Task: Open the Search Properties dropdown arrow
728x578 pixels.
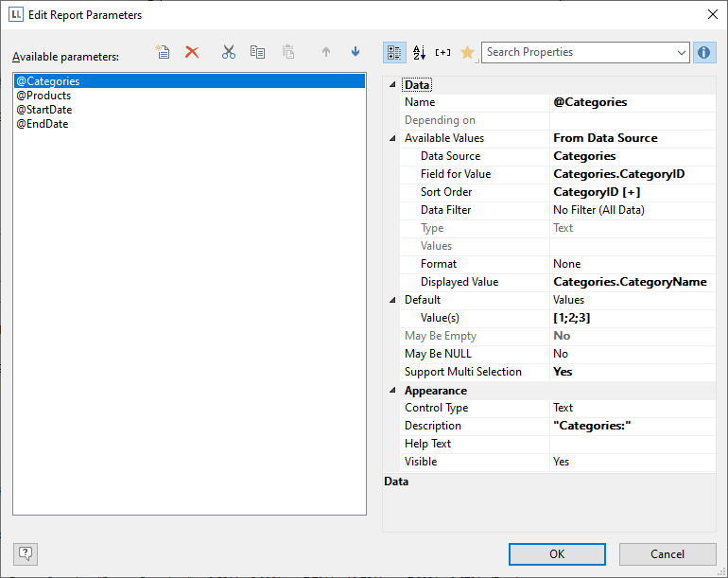Action: 681,53
